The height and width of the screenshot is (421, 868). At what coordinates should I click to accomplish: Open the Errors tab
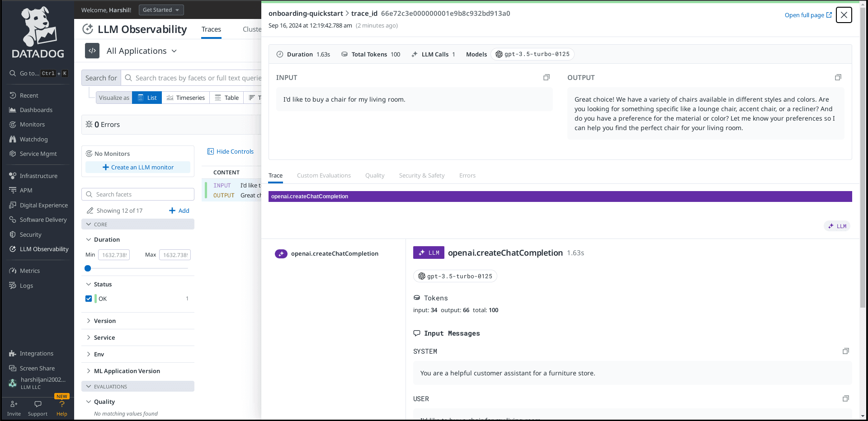(x=467, y=176)
